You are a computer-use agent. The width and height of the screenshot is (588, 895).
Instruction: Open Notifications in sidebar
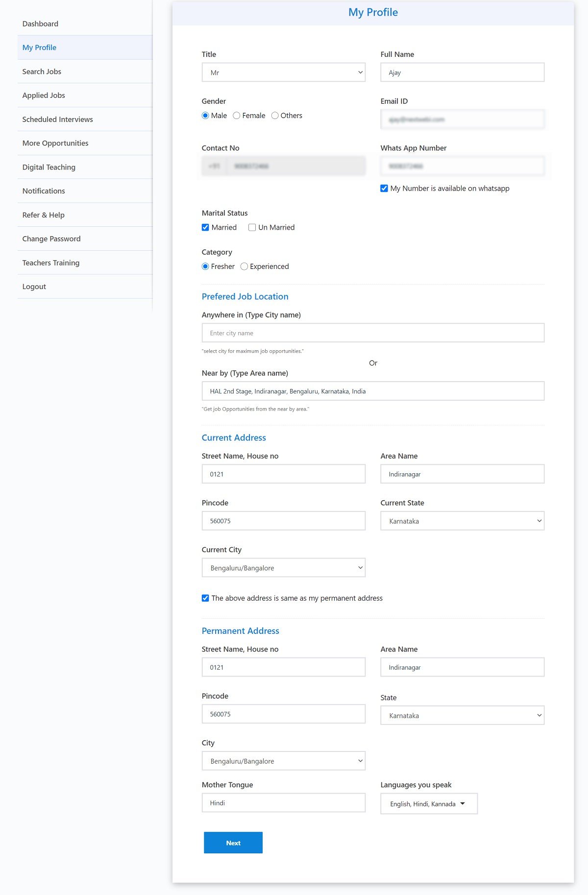pos(85,191)
